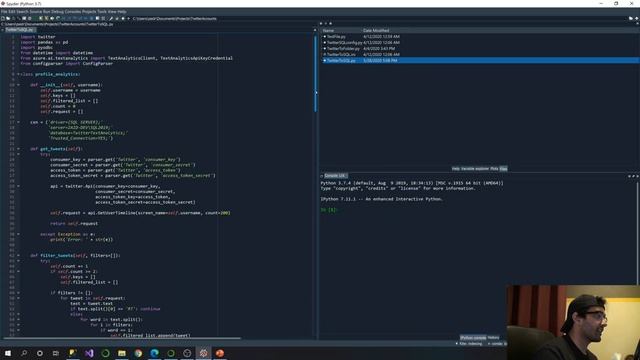Image resolution: width=640 pixels, height=360 pixels.
Task: Open Preferences with the wrench toolbar icon
Action: (x=111, y=18)
